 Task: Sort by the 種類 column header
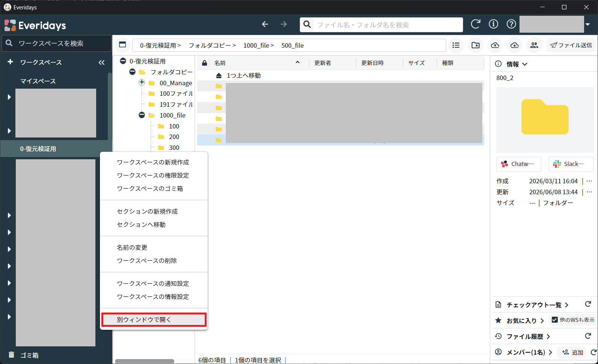pyautogui.click(x=448, y=63)
